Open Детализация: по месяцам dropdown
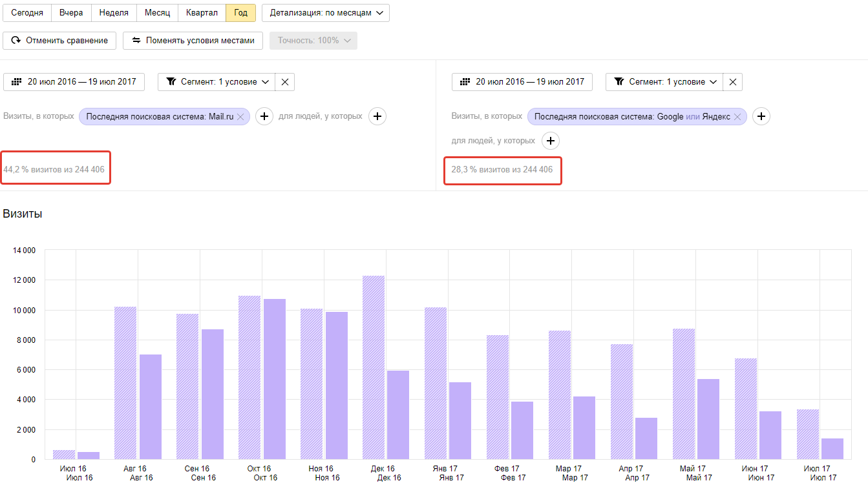The height and width of the screenshot is (503, 868). (326, 13)
